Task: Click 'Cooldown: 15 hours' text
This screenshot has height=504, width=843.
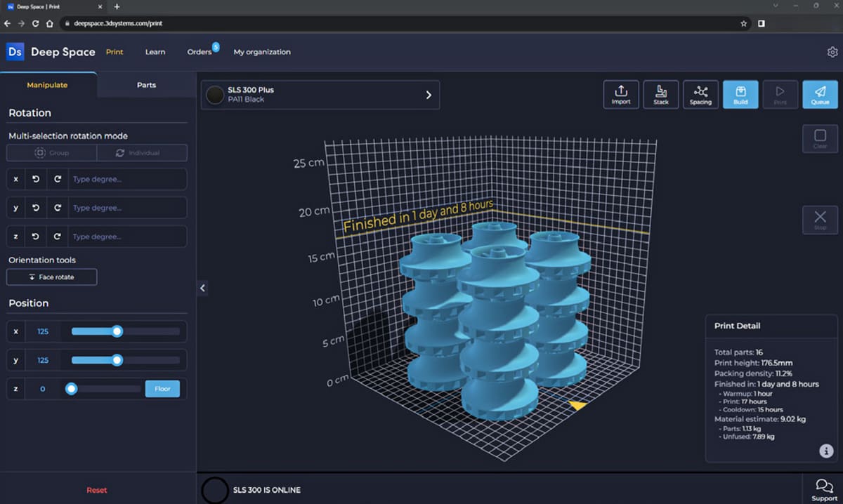Action: pyautogui.click(x=753, y=409)
